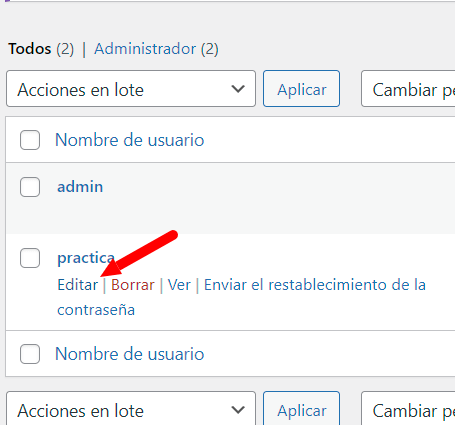Click the top Aplicar button
Viewport: 455px width, 425px height.
301,89
